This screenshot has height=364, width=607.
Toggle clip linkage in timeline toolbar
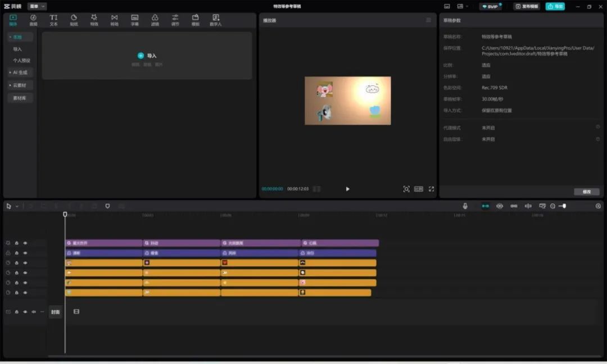(x=514, y=206)
